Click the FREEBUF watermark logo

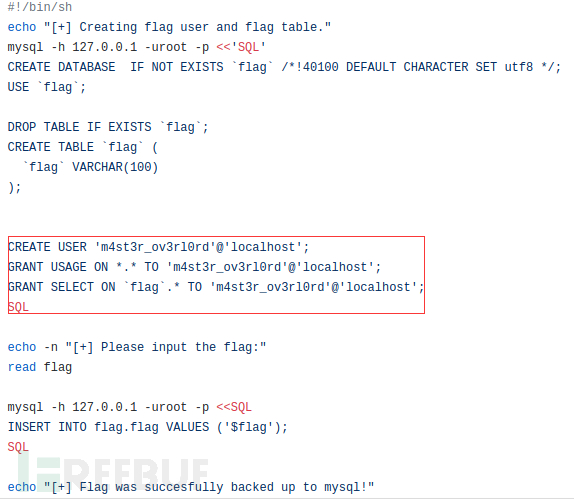(x=113, y=474)
